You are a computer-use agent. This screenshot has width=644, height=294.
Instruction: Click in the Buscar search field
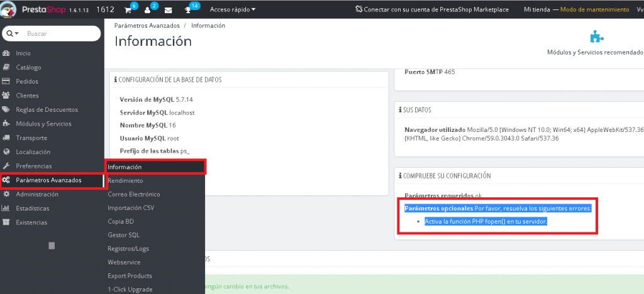[60, 33]
